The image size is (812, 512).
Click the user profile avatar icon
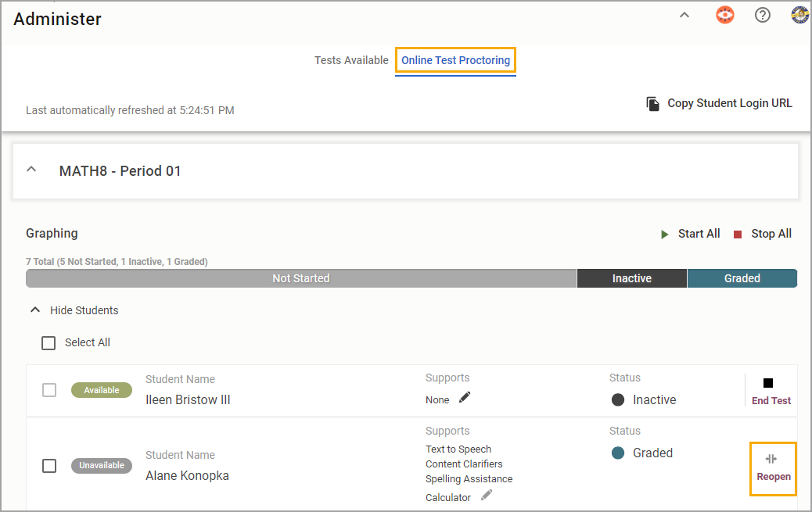click(x=799, y=15)
